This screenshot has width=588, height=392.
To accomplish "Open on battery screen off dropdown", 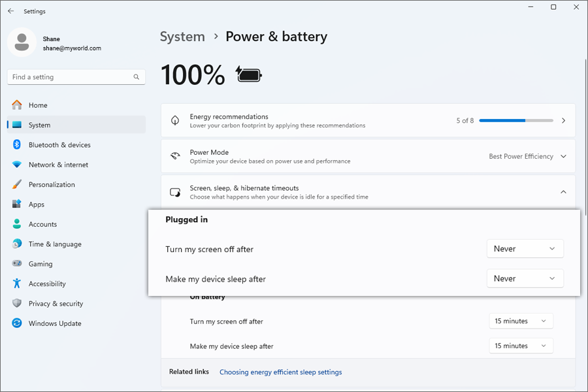I will pyautogui.click(x=521, y=321).
